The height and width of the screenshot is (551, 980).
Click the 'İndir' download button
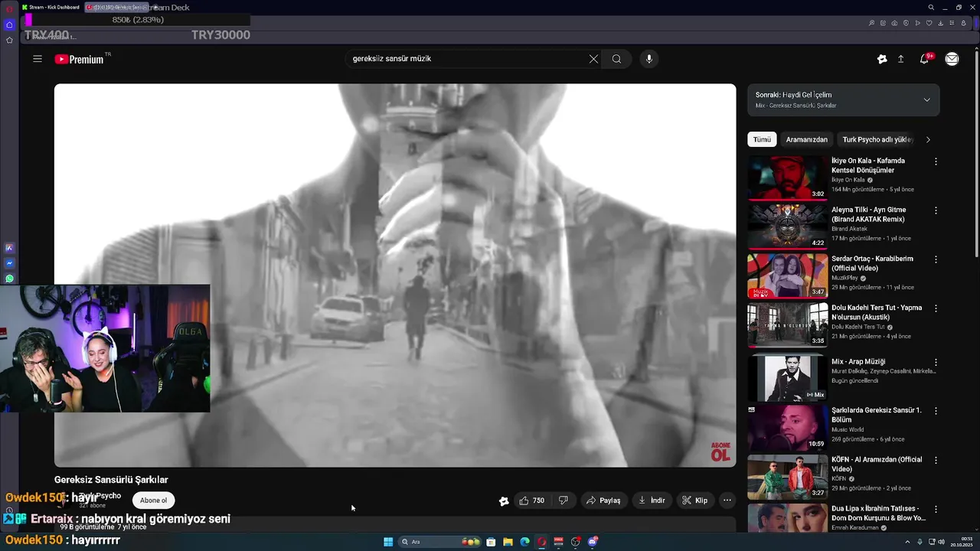(x=652, y=500)
